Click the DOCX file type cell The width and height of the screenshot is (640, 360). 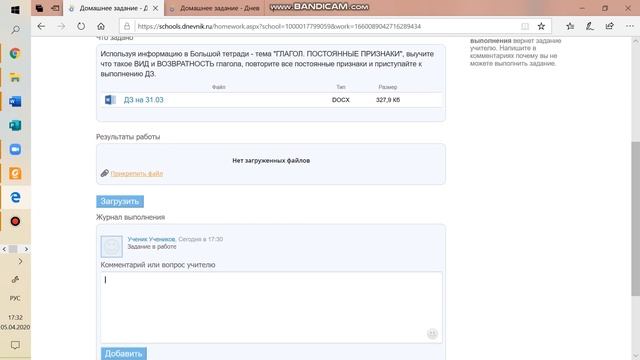coord(340,100)
